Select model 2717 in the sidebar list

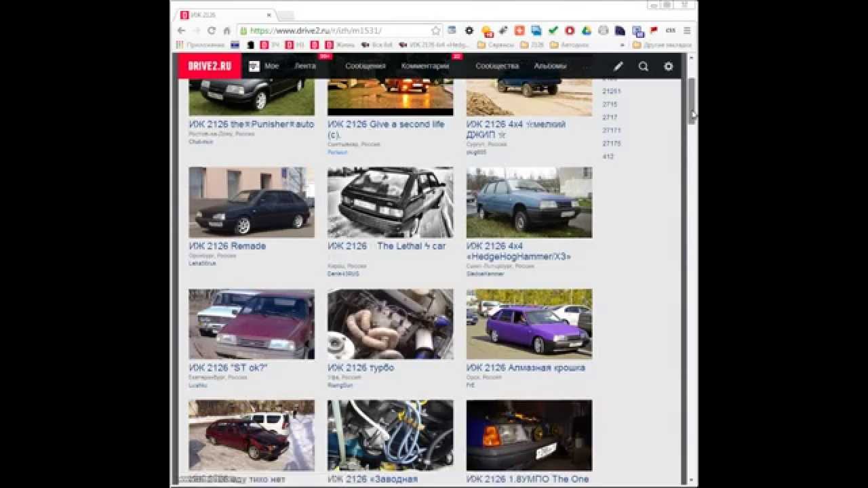click(x=610, y=117)
